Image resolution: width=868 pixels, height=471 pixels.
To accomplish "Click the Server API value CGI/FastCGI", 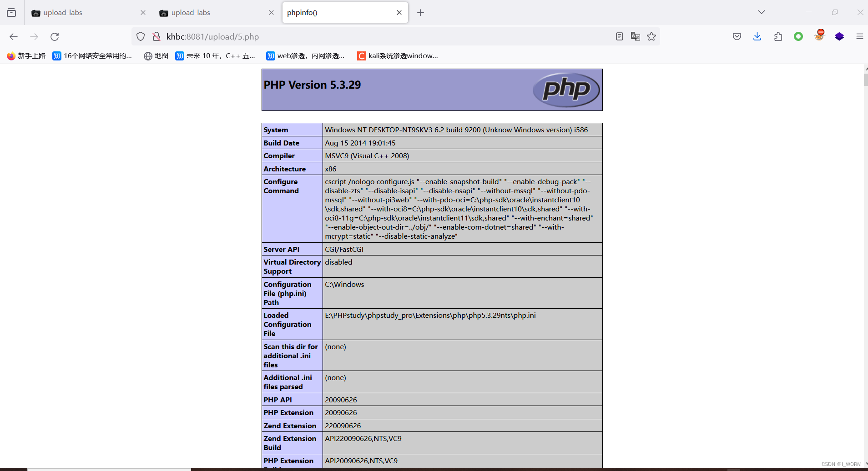I will 344,250.
